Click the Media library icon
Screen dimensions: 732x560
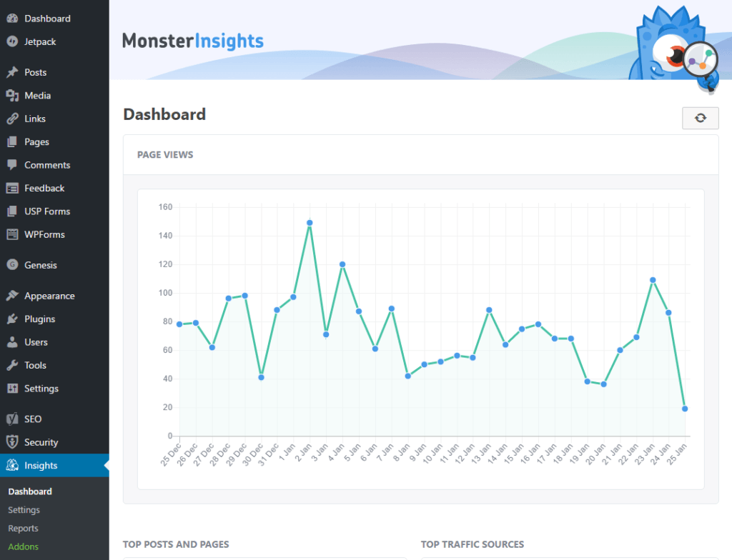pyautogui.click(x=12, y=96)
